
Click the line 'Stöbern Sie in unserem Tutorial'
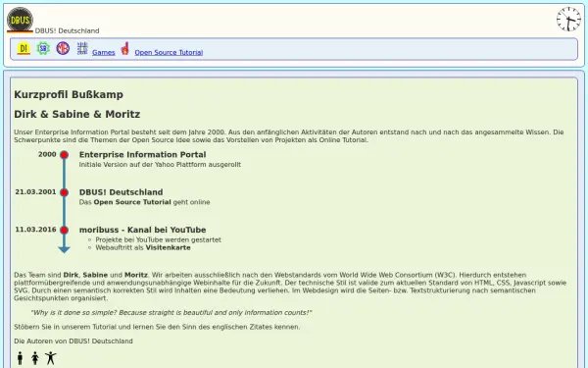click(157, 327)
